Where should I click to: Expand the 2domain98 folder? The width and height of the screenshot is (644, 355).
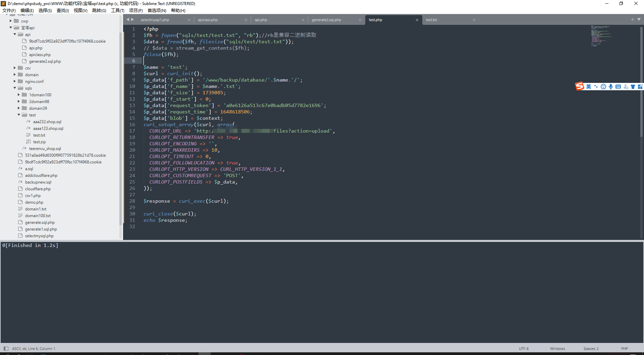pyautogui.click(x=19, y=101)
